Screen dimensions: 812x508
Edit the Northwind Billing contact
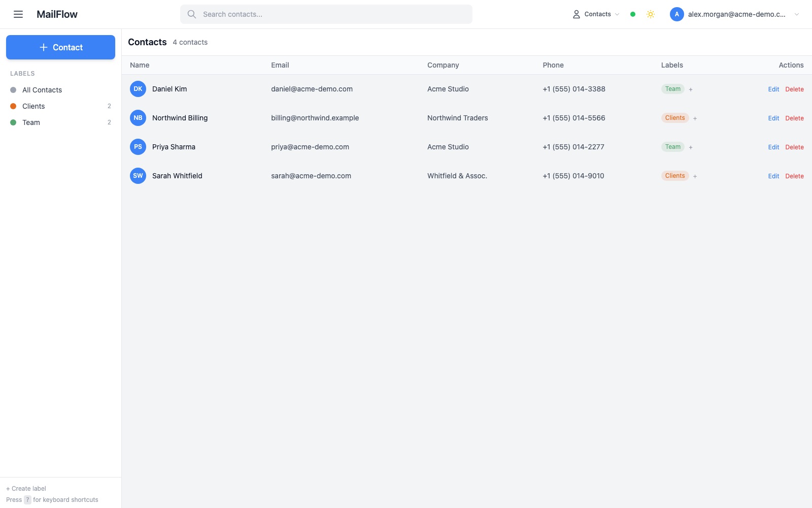coord(773,118)
